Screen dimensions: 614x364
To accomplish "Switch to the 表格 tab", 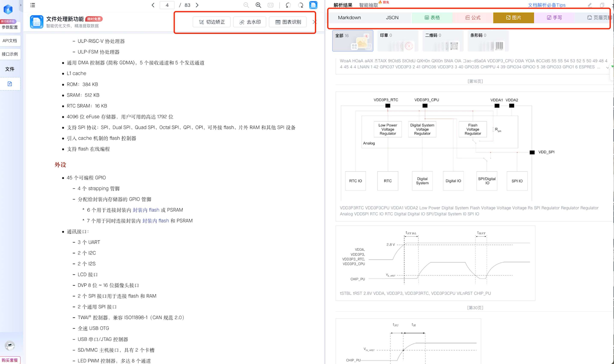I will click(432, 18).
